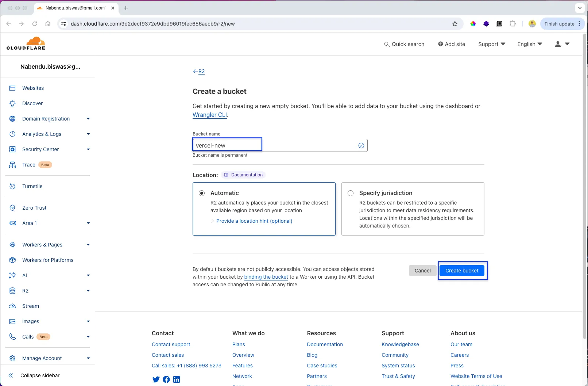
Task: Click the Security Center icon
Action: (x=12, y=149)
